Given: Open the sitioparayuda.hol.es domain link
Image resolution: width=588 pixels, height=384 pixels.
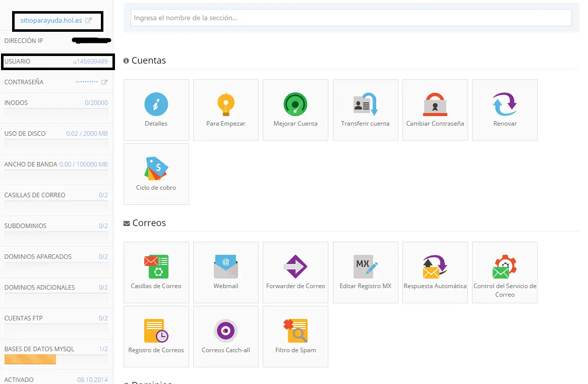Looking at the screenshot, I should click(51, 20).
